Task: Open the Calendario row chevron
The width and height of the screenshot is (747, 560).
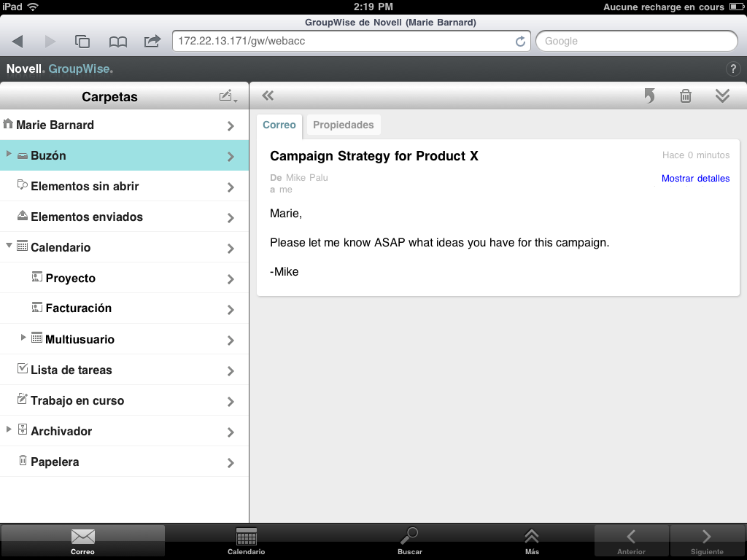Action: pyautogui.click(x=231, y=249)
